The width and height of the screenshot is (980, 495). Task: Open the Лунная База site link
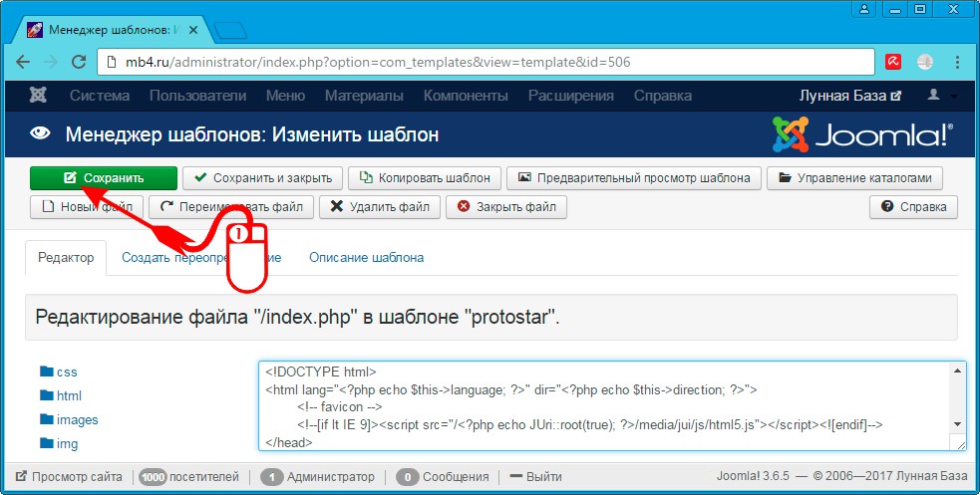click(x=850, y=96)
